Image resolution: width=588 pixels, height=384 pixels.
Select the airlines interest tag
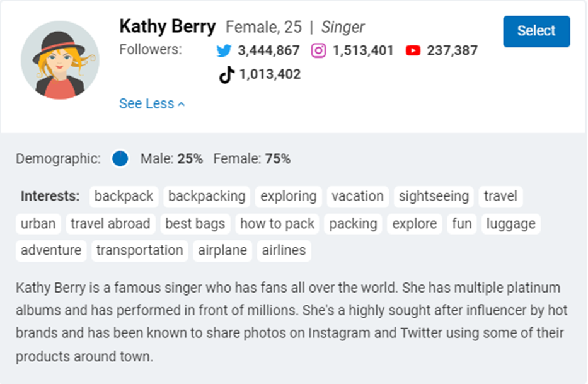coord(284,250)
